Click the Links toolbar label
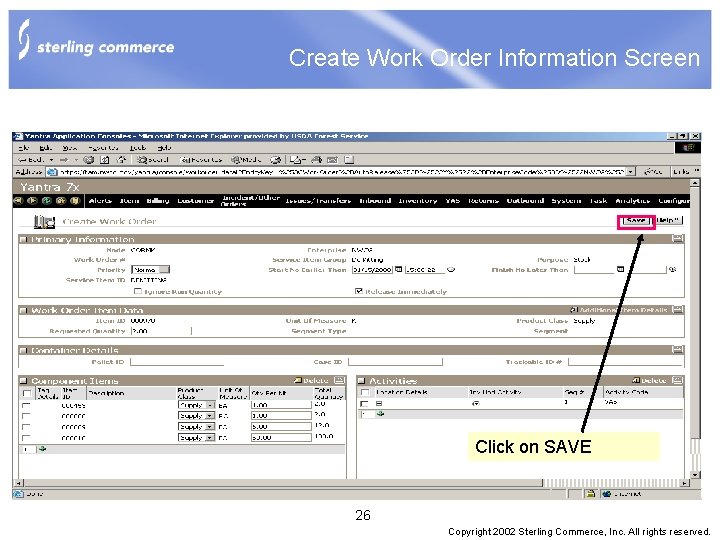 pos(681,172)
